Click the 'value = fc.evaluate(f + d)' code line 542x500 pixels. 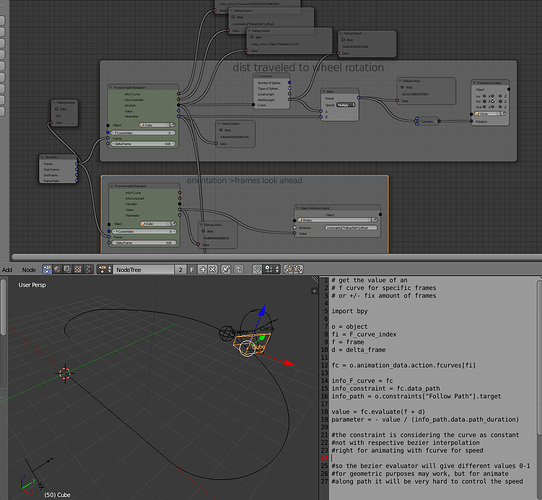[x=378, y=412]
